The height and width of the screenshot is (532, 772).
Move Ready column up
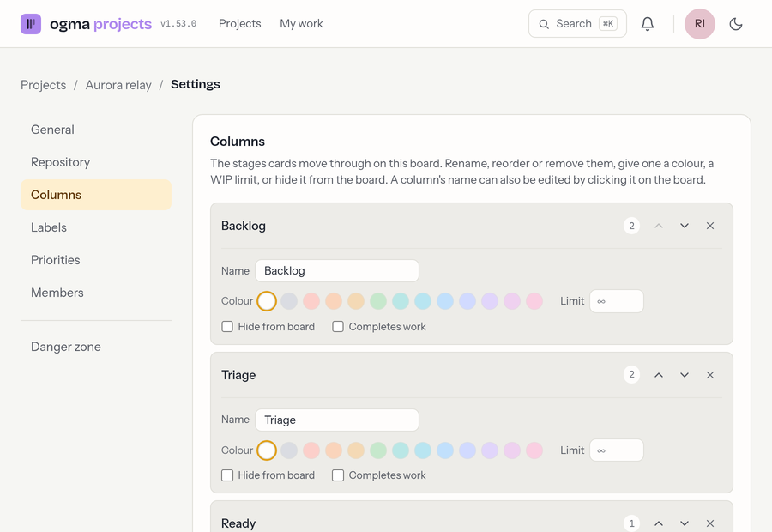[x=659, y=523]
